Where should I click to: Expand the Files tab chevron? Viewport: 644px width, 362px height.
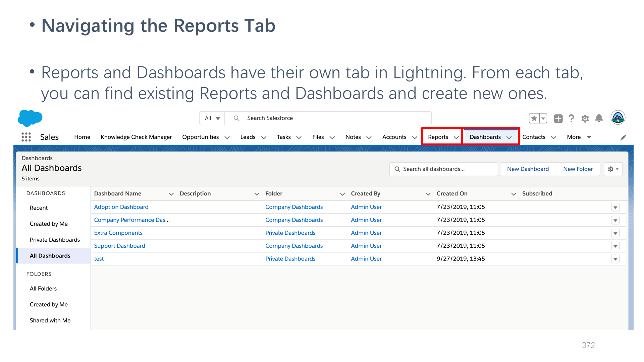(332, 137)
